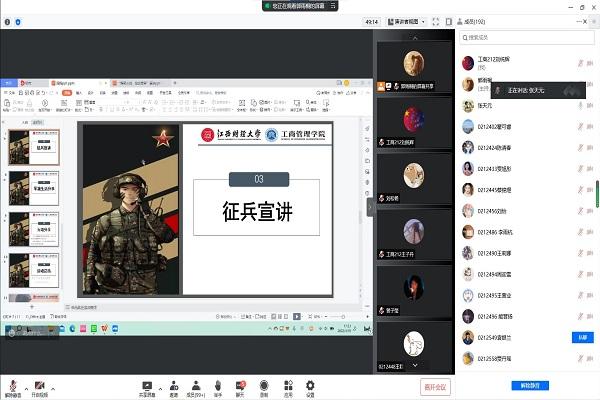Open microphone options arrow beside mute
600x400 pixels.
pyautogui.click(x=26, y=389)
